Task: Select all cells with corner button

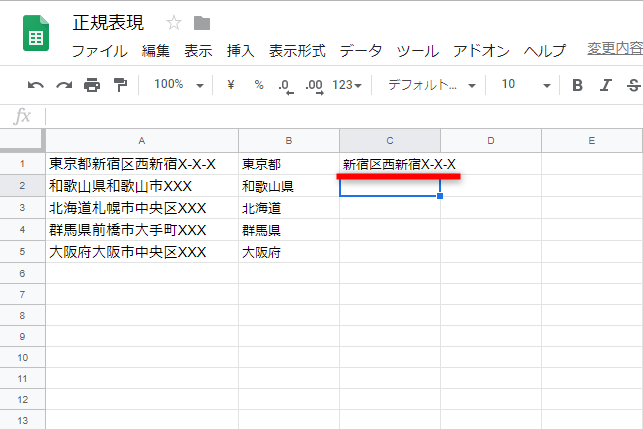Action: pyautogui.click(x=23, y=141)
